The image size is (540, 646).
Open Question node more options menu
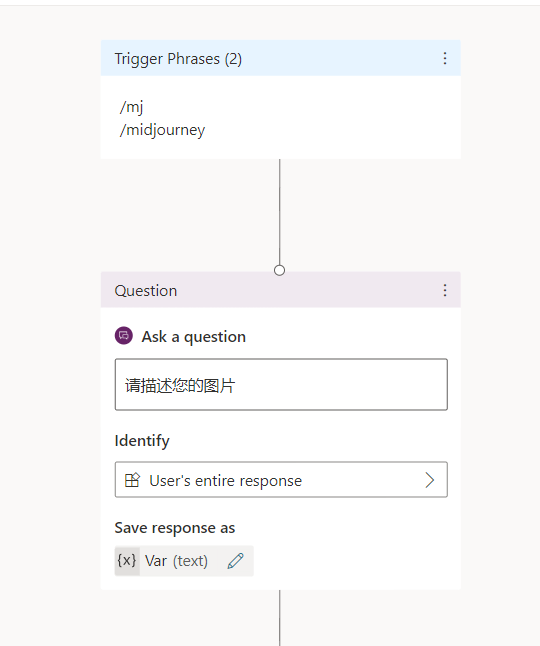point(445,290)
